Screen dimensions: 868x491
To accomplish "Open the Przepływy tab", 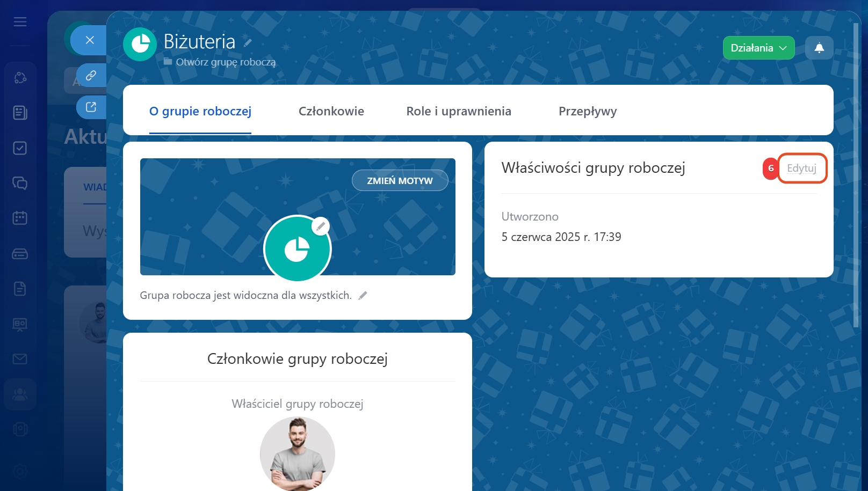I will point(588,111).
